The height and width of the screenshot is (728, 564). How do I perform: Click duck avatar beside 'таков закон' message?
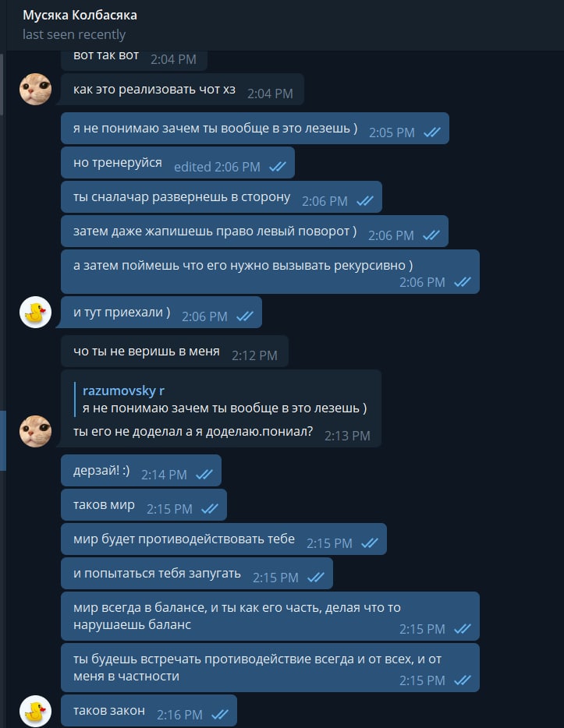coord(35,711)
